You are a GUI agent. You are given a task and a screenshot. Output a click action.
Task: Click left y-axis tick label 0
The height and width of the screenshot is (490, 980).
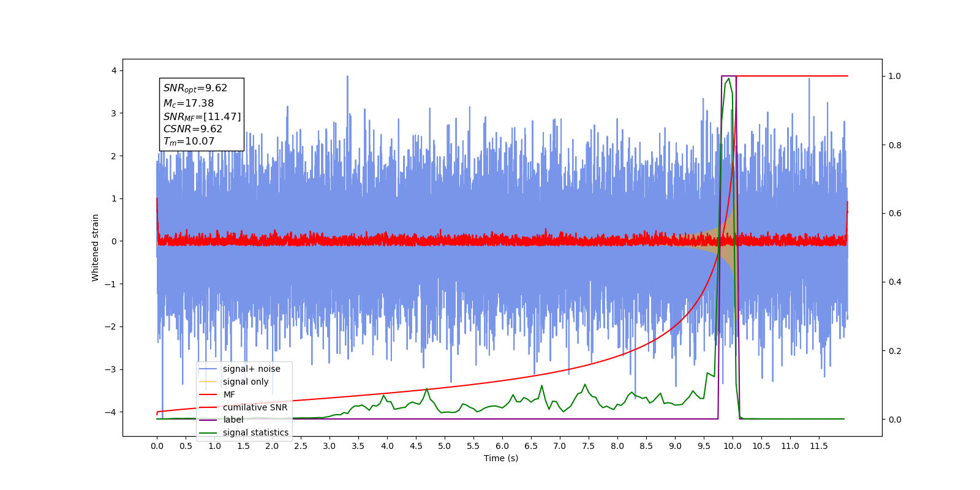[x=114, y=241]
